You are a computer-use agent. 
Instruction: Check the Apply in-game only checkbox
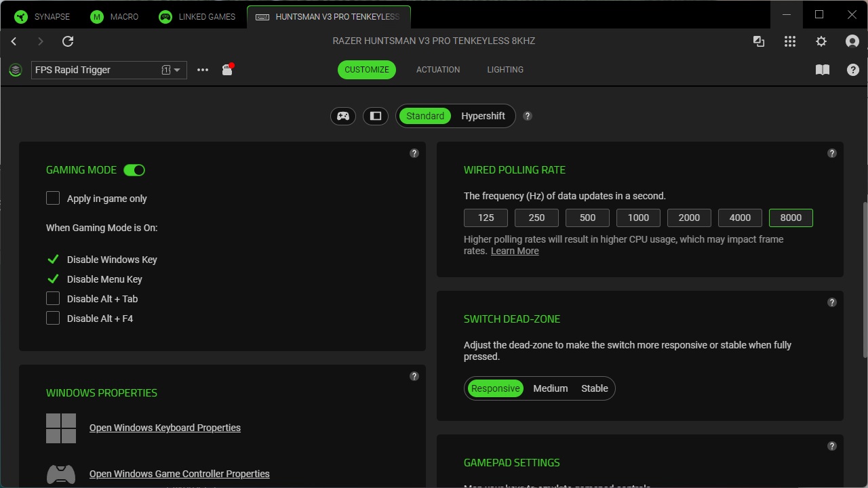[x=53, y=198]
